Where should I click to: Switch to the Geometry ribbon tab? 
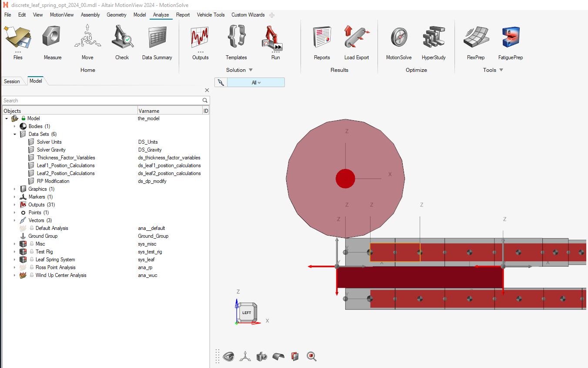tap(117, 15)
